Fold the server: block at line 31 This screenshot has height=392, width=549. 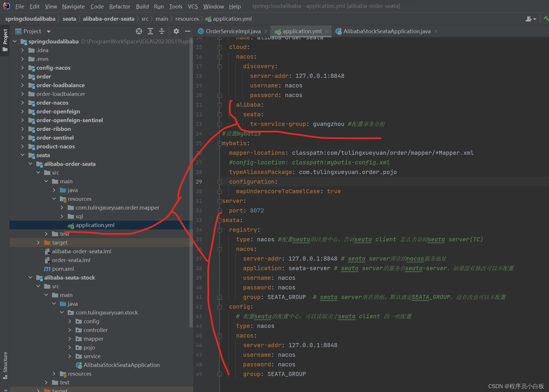tap(220, 201)
